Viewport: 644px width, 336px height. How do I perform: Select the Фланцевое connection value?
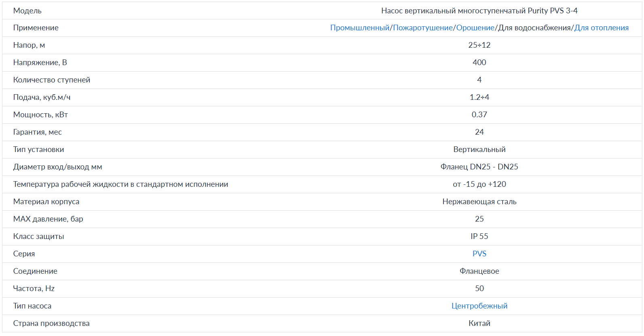pos(479,271)
